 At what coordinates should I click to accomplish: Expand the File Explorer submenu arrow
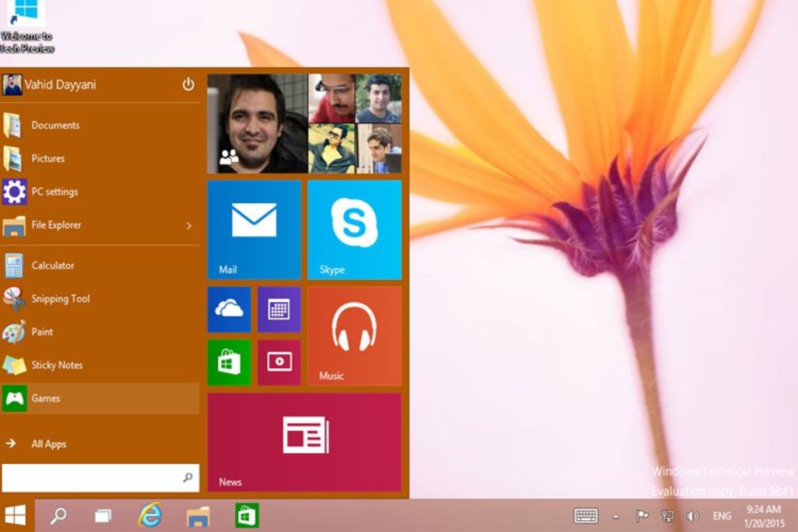tap(189, 225)
